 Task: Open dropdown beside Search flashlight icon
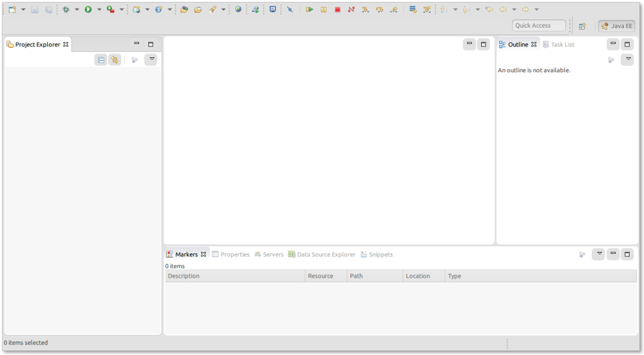click(223, 9)
